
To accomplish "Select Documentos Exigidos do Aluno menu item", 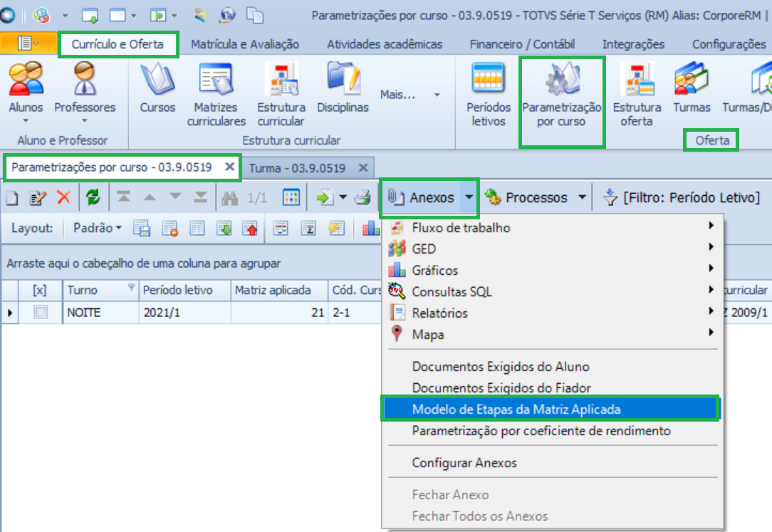I will click(553, 367).
